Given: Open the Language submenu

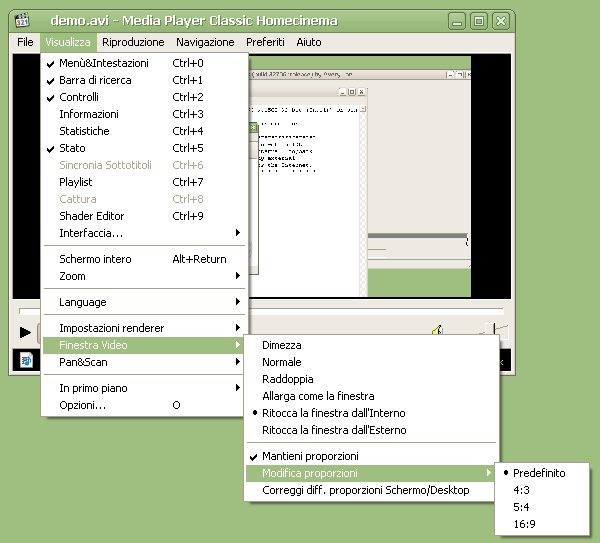Looking at the screenshot, I should 83,302.
